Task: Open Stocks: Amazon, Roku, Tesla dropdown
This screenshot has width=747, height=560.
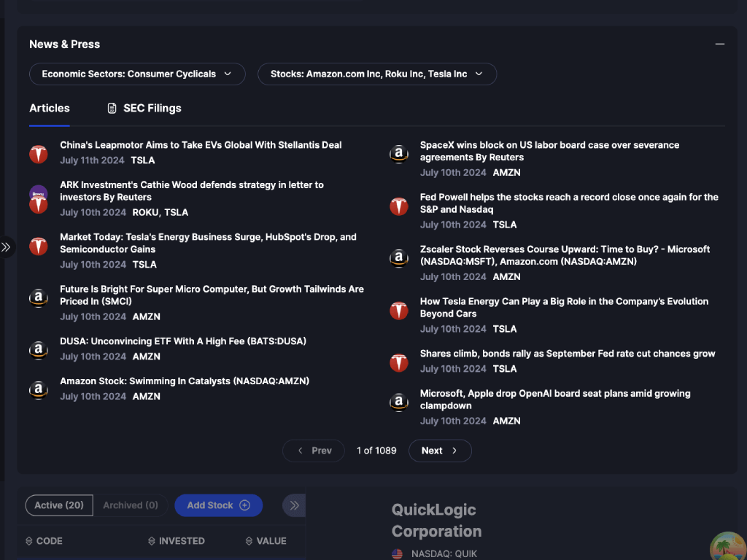Action: point(377,74)
